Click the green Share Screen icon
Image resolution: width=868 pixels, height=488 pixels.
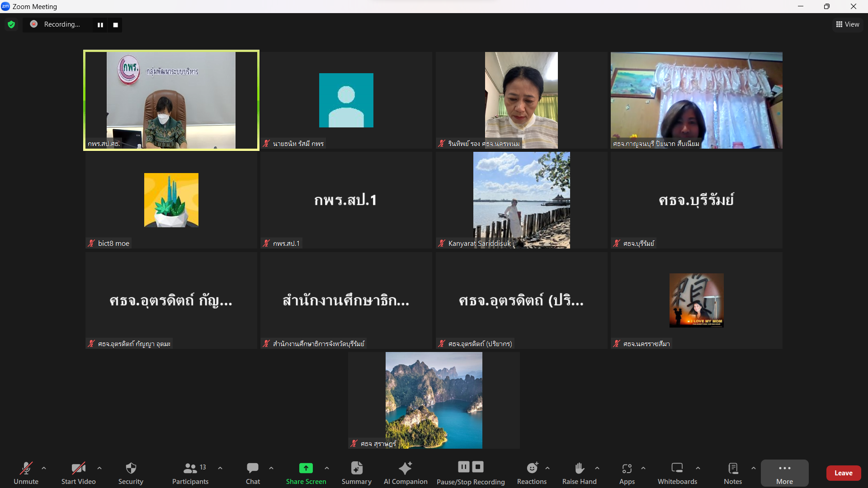tap(306, 468)
